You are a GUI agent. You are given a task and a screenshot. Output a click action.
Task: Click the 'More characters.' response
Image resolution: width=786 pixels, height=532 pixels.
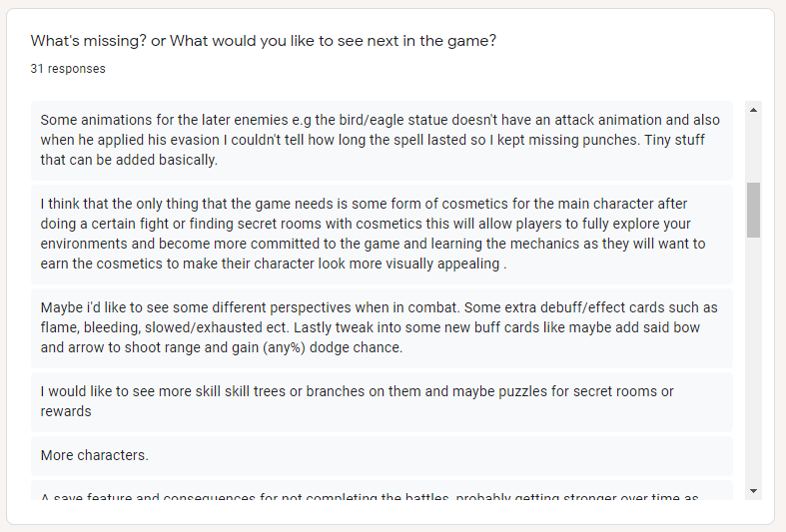click(382, 456)
